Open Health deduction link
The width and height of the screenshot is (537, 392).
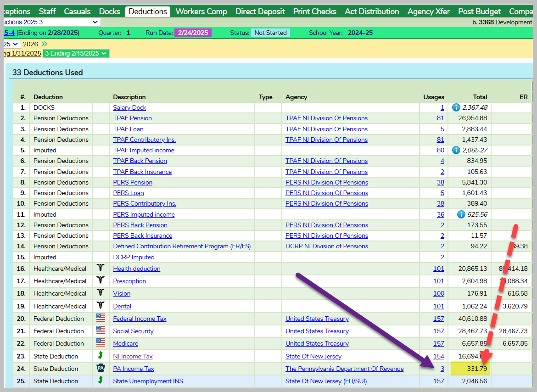(x=137, y=269)
